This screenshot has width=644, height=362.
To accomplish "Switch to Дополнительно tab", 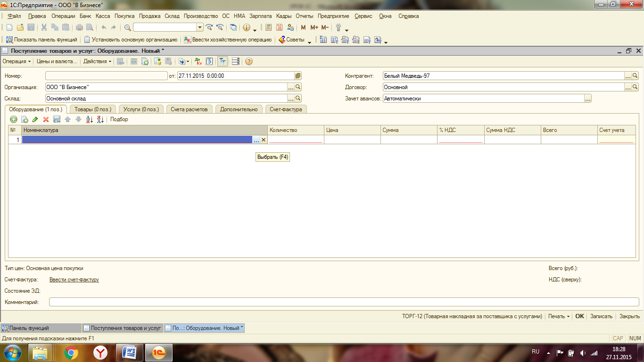I will [239, 109].
